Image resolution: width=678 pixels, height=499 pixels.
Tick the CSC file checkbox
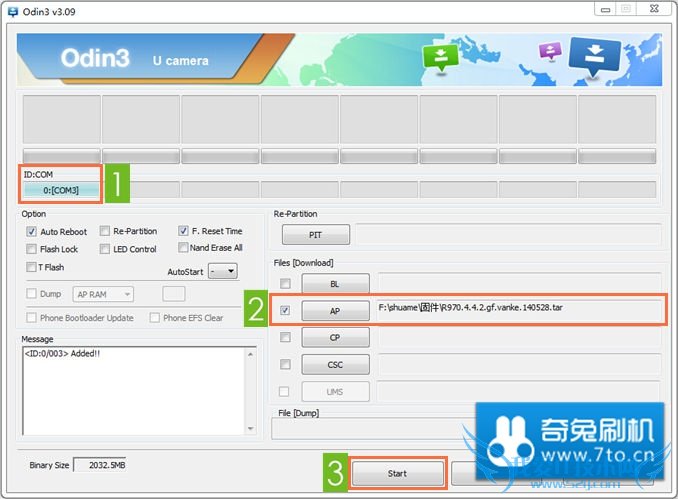click(285, 364)
